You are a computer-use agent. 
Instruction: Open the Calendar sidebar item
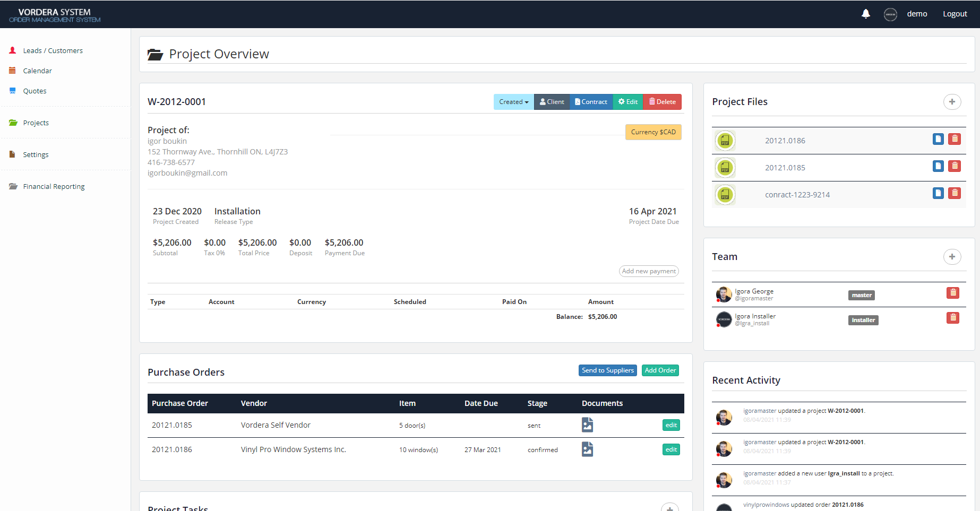tap(37, 71)
